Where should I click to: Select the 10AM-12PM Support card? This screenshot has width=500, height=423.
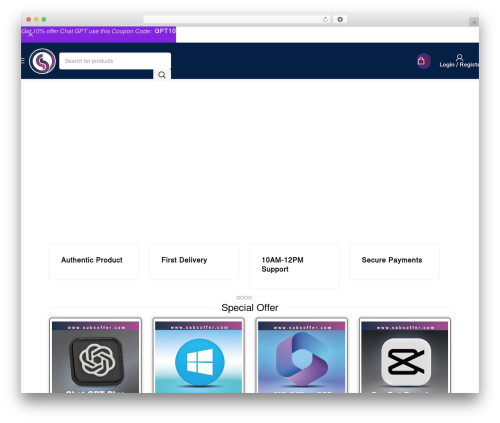(294, 266)
